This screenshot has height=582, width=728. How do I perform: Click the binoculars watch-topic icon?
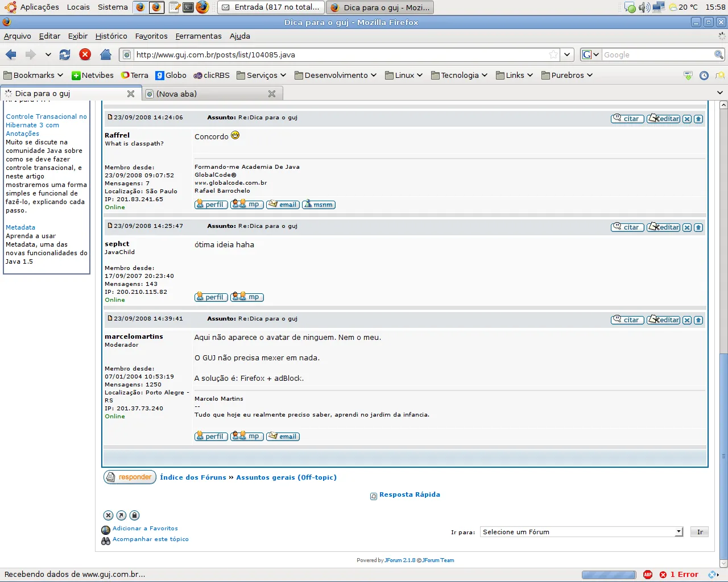(x=106, y=541)
